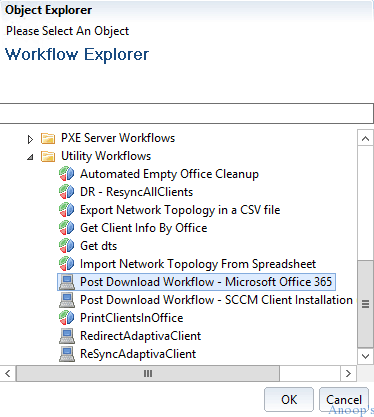Click the DR - ResyncAllClients workflow icon
Screen dimensions: 374x417
[67, 192]
